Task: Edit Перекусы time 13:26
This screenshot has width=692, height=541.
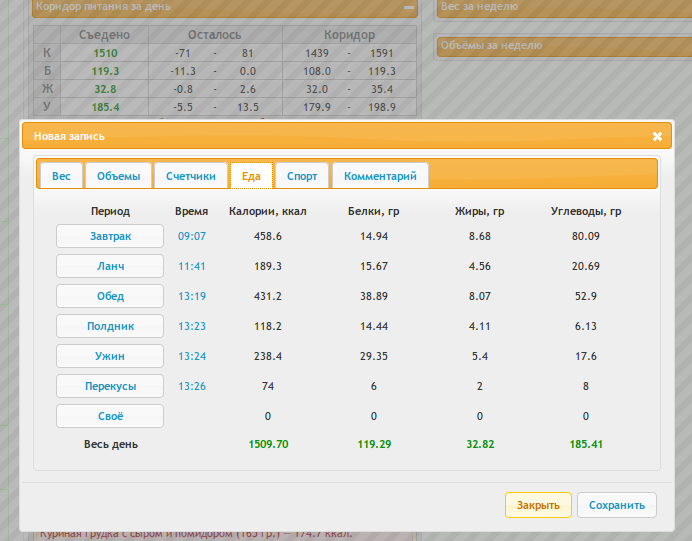Action: click(192, 386)
